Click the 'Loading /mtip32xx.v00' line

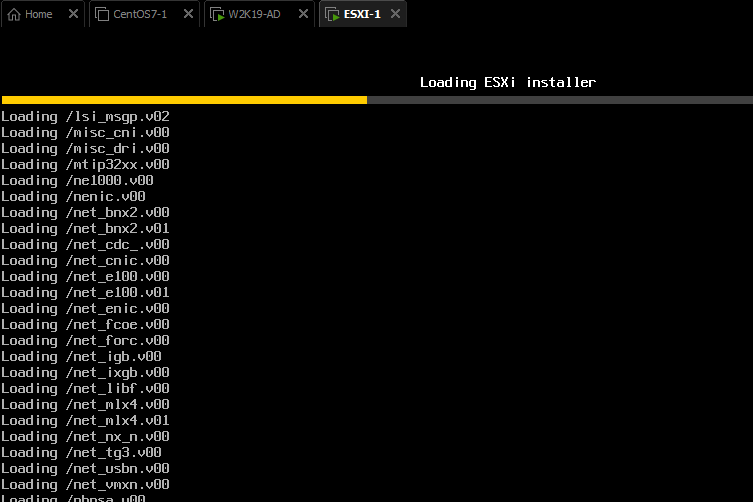coord(85,165)
